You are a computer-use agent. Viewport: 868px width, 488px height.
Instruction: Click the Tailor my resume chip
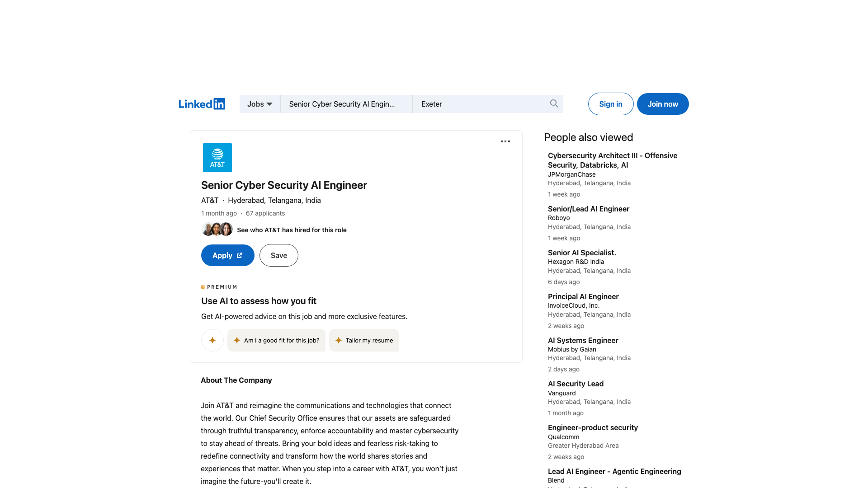point(364,340)
